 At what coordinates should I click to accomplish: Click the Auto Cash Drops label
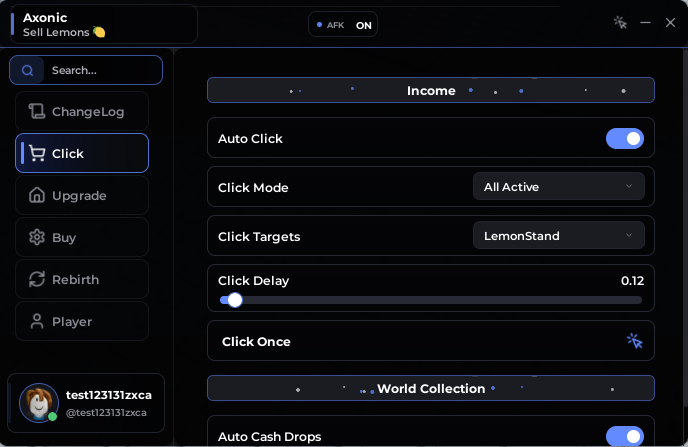(269, 437)
